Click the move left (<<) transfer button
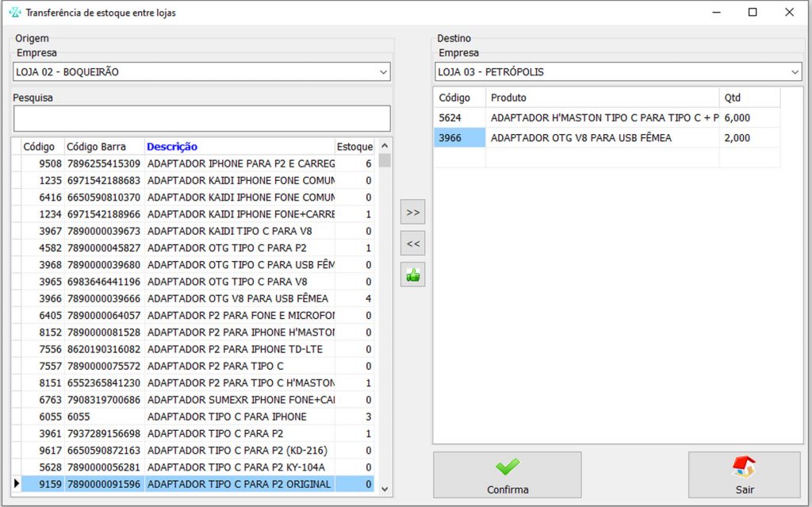The width and height of the screenshot is (812, 507). coord(412,244)
